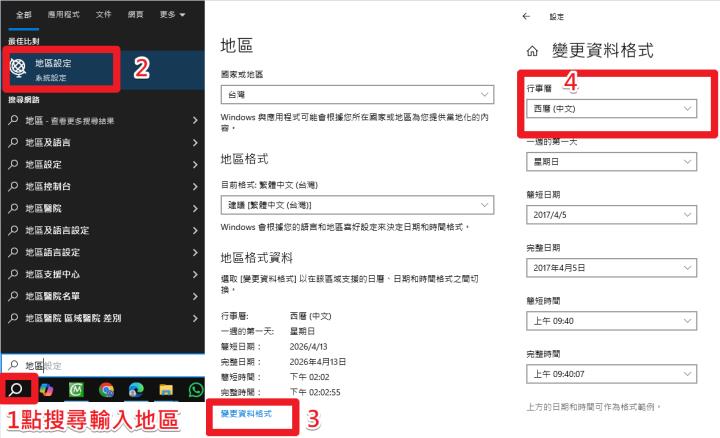Screen dimensions: 720x438
Task: Expand chevron for 地區控制台 suggestion
Action: coord(195,186)
